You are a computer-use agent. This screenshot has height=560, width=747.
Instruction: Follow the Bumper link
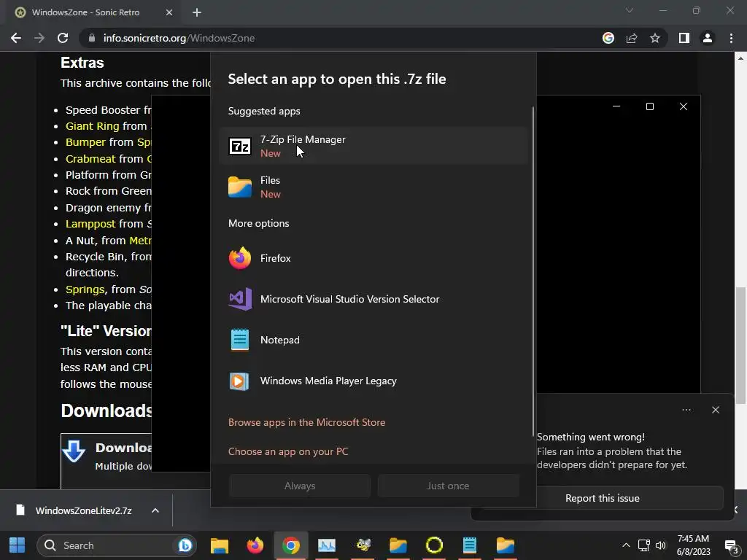click(86, 142)
